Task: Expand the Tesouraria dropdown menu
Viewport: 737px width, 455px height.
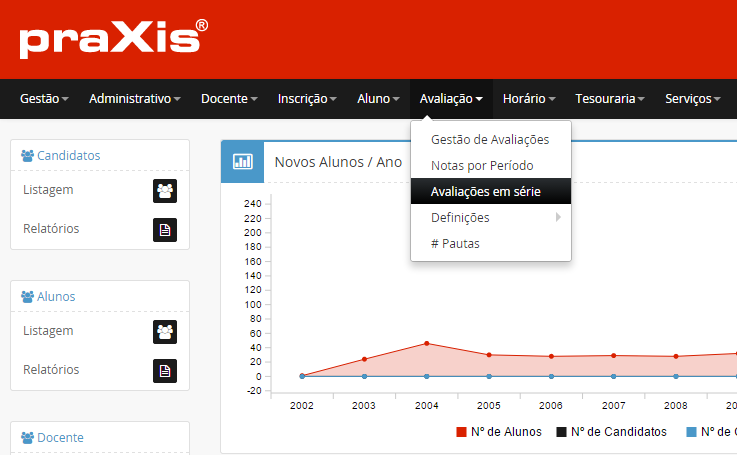Action: click(x=608, y=99)
